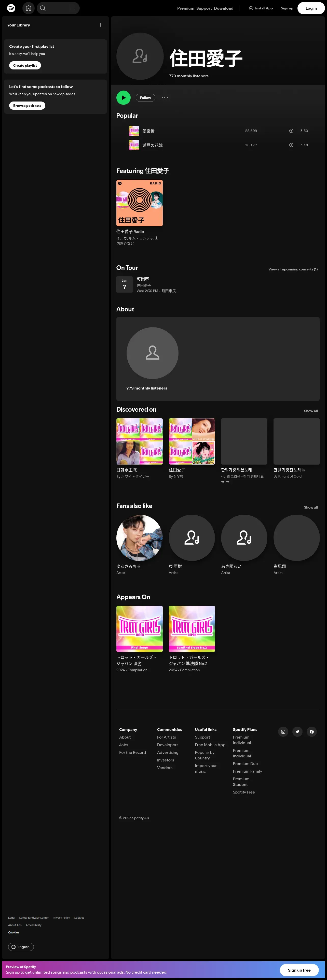Open the 愛染橋 track album art
The image size is (327, 980).
(x=134, y=131)
